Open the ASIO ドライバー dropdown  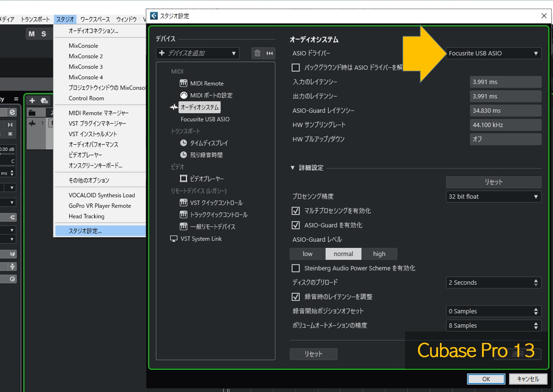click(493, 53)
